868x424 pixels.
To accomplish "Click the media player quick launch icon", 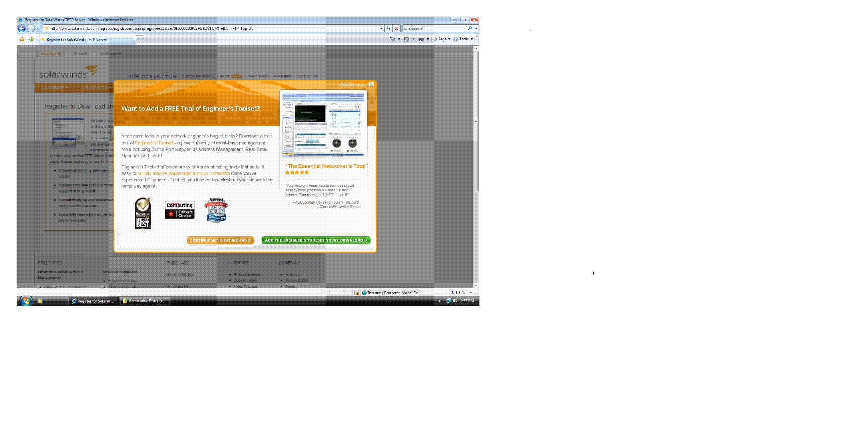I will click(x=40, y=301).
